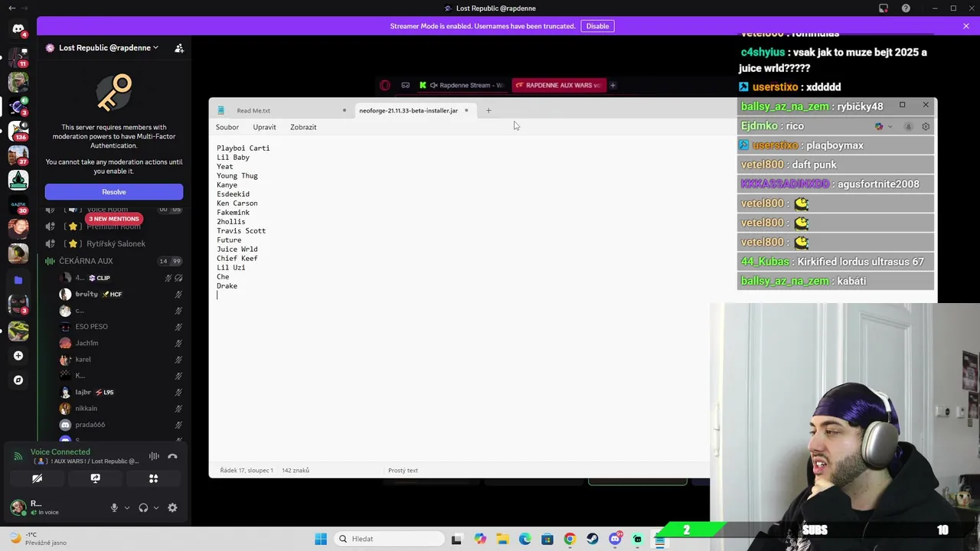
Task: Click the line Playboi Carti in Notepad
Action: pos(243,148)
